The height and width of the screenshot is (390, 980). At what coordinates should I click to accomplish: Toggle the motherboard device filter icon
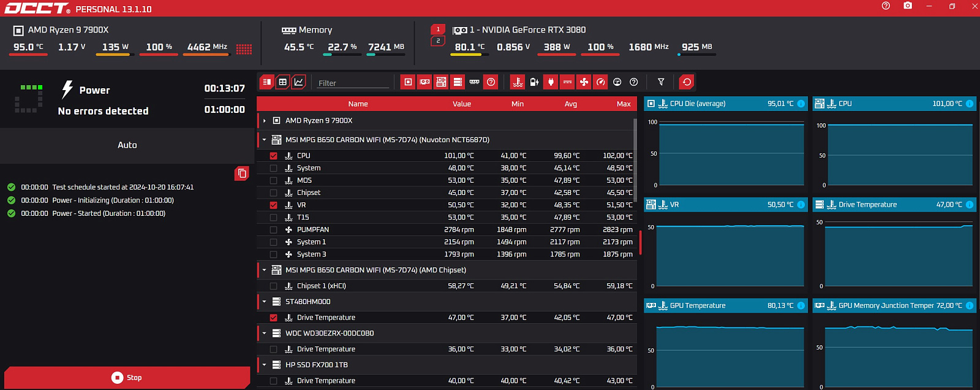[441, 82]
